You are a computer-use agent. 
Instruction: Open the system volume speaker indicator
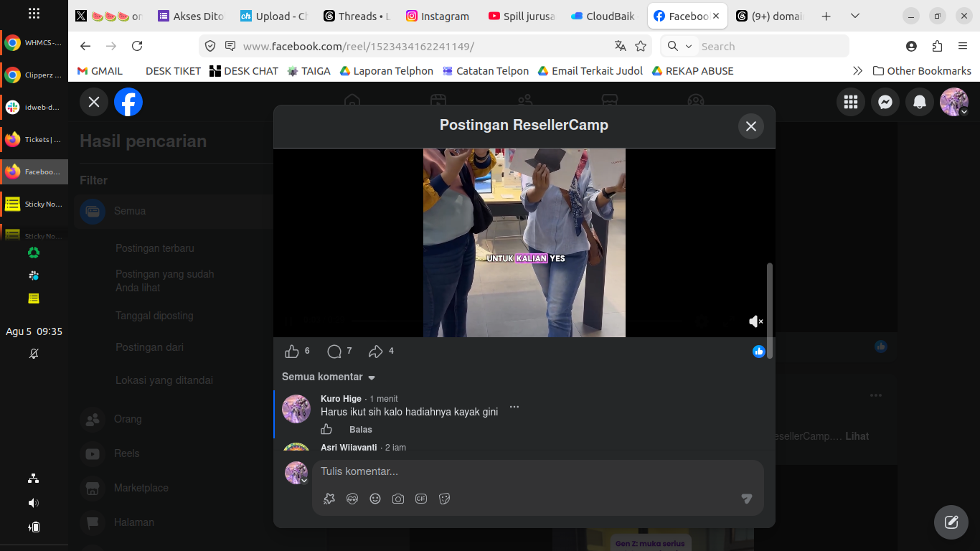point(34,503)
